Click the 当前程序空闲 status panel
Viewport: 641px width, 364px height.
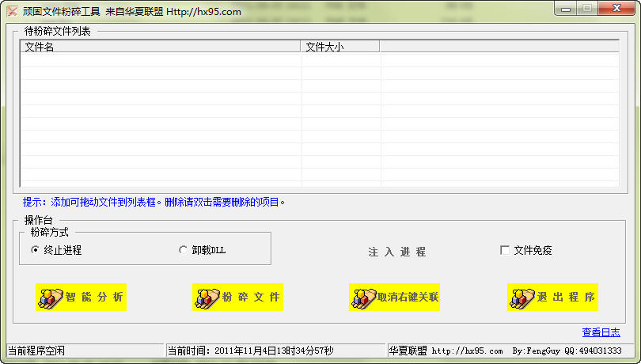click(83, 350)
